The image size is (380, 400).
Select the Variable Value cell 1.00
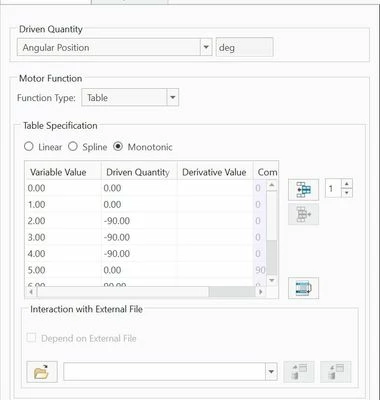pos(63,204)
